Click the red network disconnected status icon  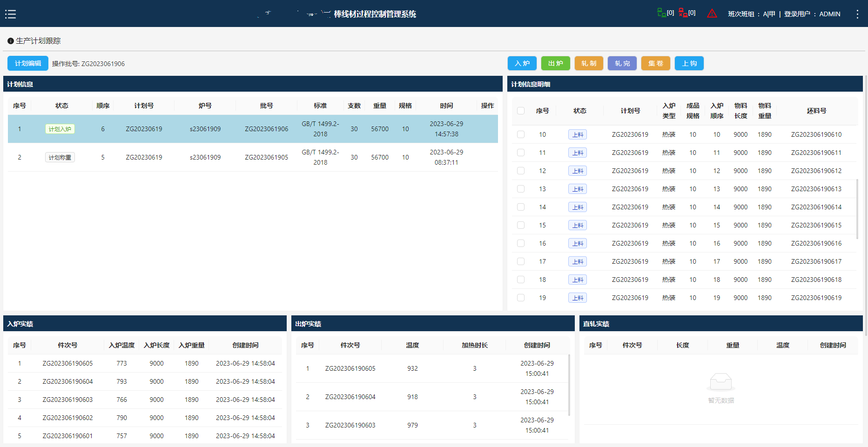[x=683, y=13]
